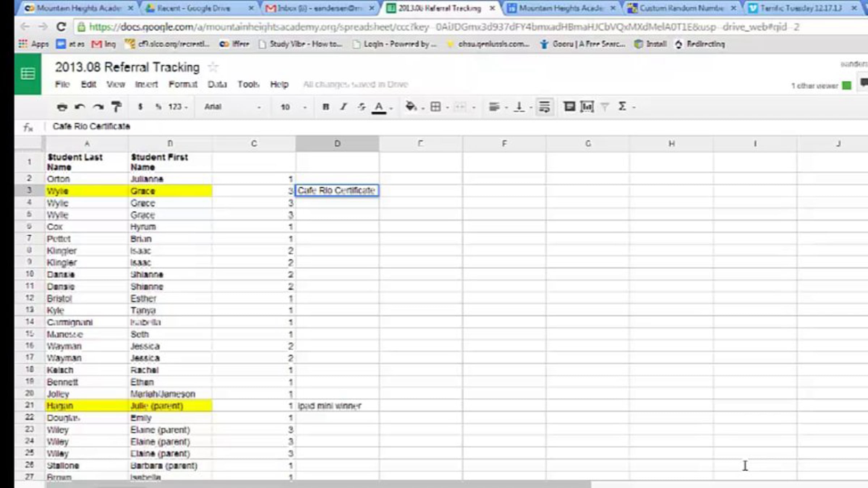Format as currency with dollar icon

pos(140,107)
